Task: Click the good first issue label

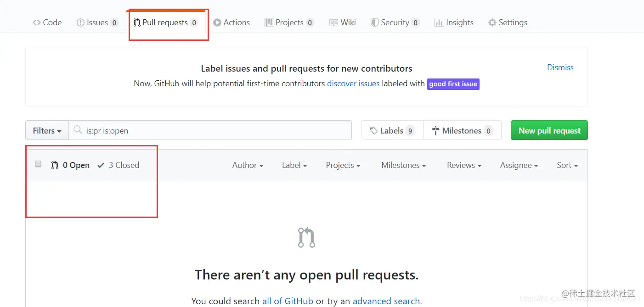Action: [x=453, y=84]
